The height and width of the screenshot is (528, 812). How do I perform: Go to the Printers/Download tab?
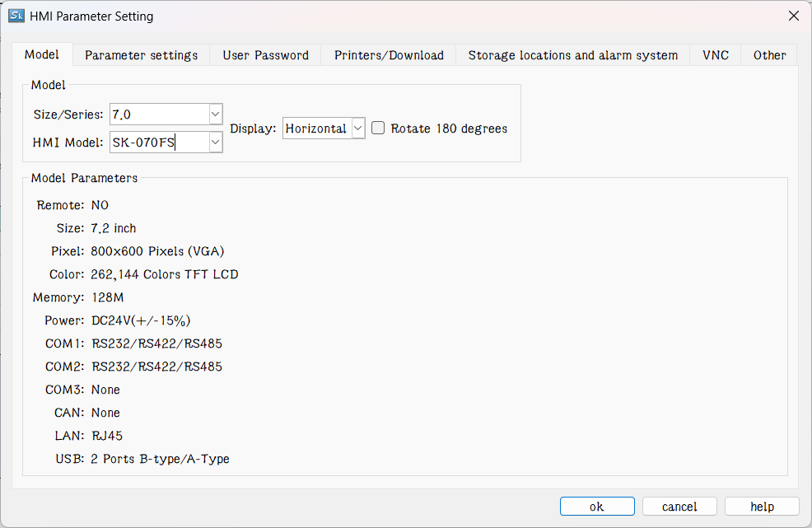(389, 55)
